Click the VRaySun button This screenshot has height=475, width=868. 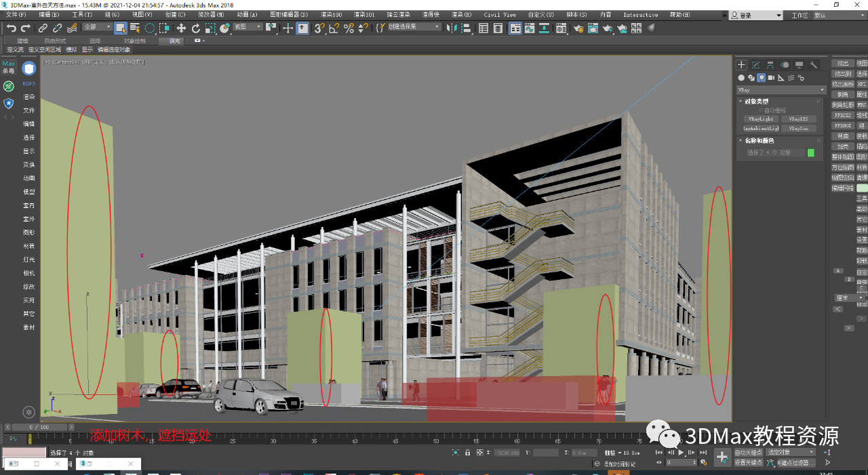[x=798, y=127]
